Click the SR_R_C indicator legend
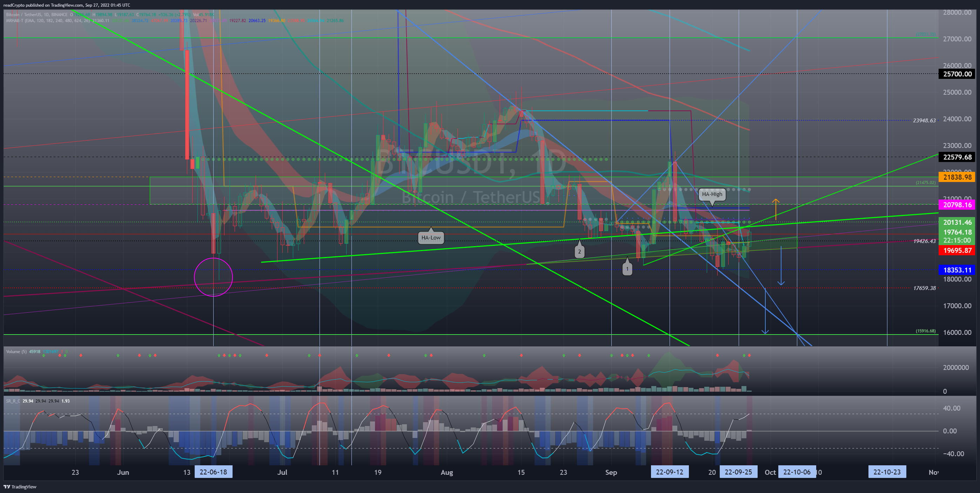This screenshot has width=980, height=493. [13, 401]
